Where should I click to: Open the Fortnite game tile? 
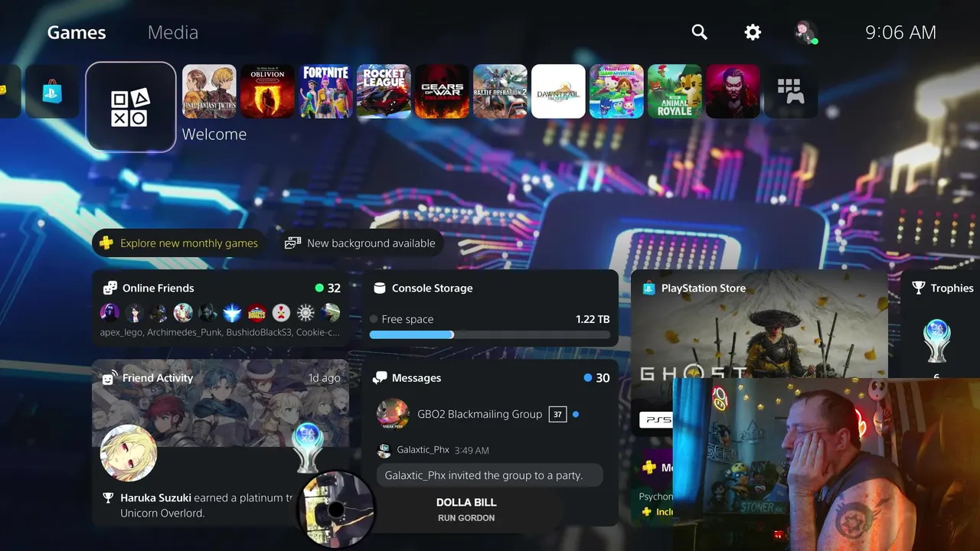(x=325, y=92)
